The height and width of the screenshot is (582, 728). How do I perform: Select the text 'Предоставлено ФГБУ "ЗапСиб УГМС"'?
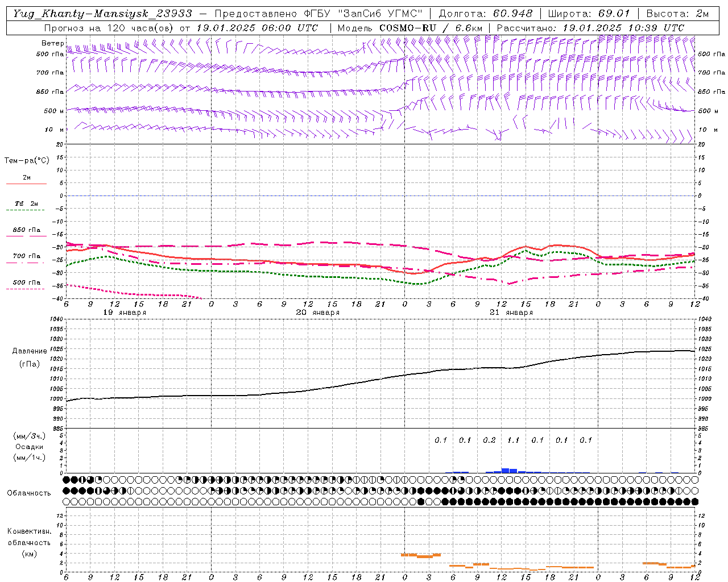[318, 14]
